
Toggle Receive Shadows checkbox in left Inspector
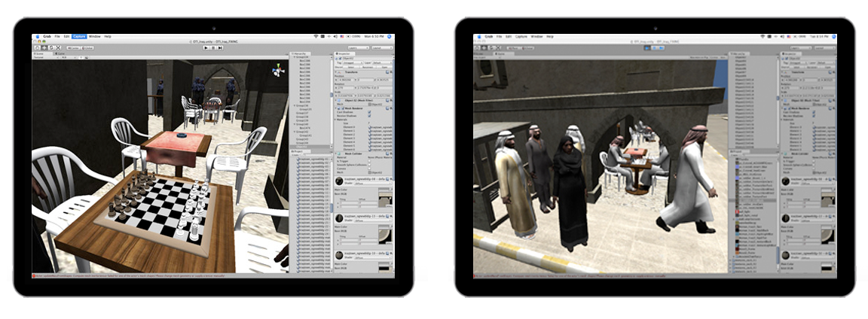(x=368, y=117)
